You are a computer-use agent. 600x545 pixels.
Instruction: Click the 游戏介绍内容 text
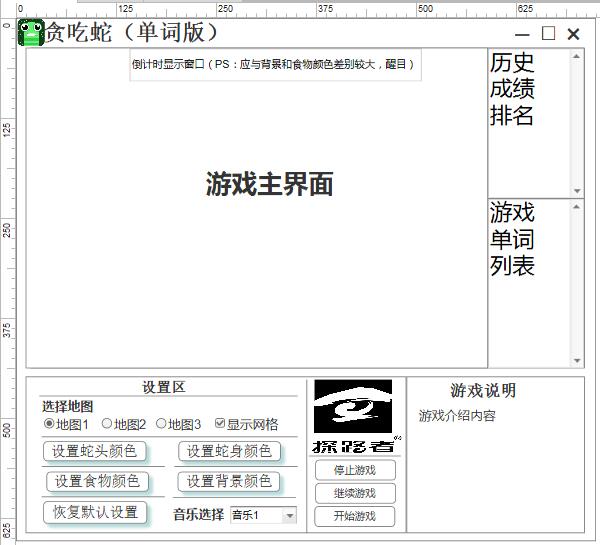[x=457, y=416]
